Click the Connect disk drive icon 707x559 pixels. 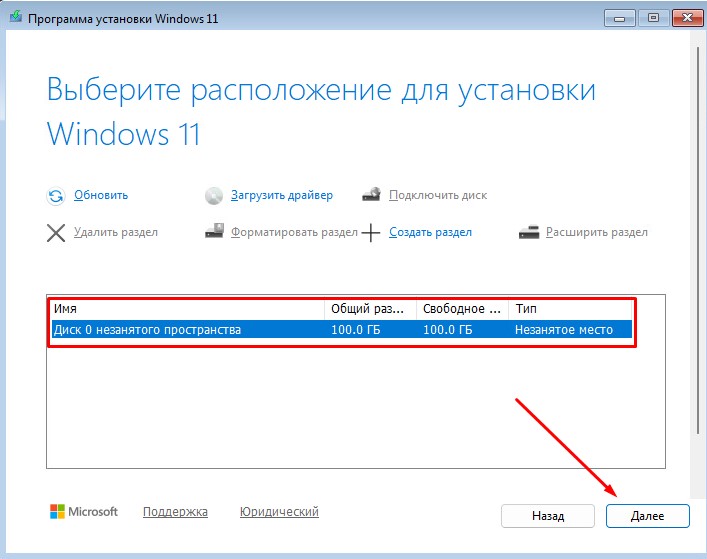[372, 194]
